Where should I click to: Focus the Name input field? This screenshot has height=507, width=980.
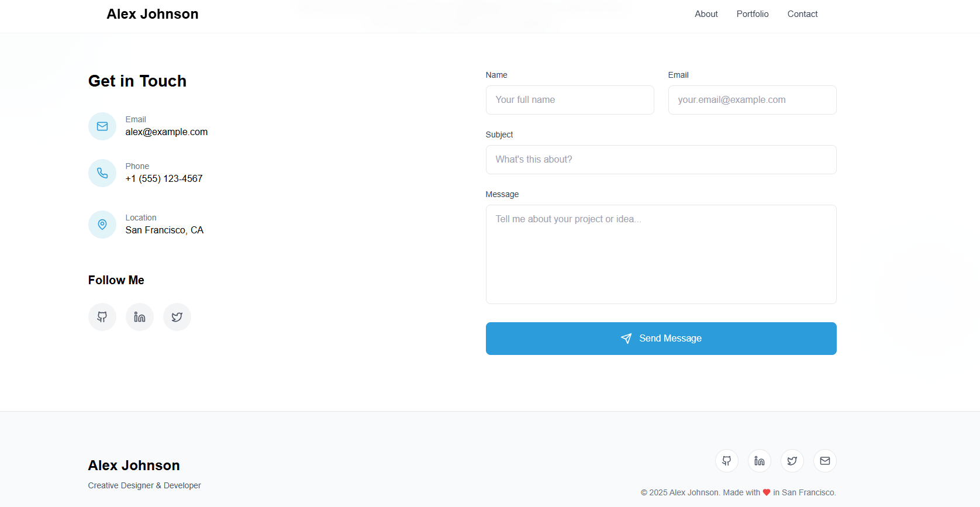570,100
